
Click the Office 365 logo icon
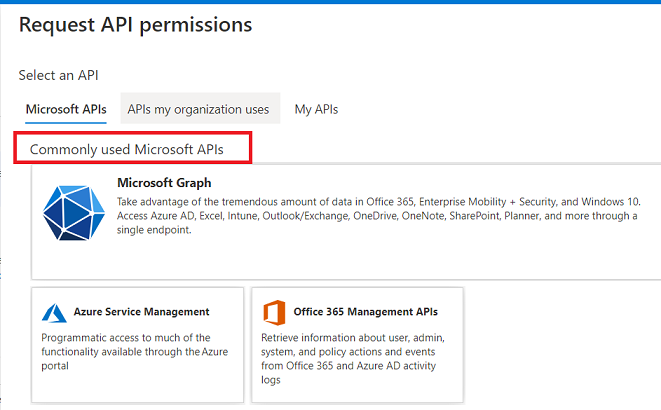[274, 313]
